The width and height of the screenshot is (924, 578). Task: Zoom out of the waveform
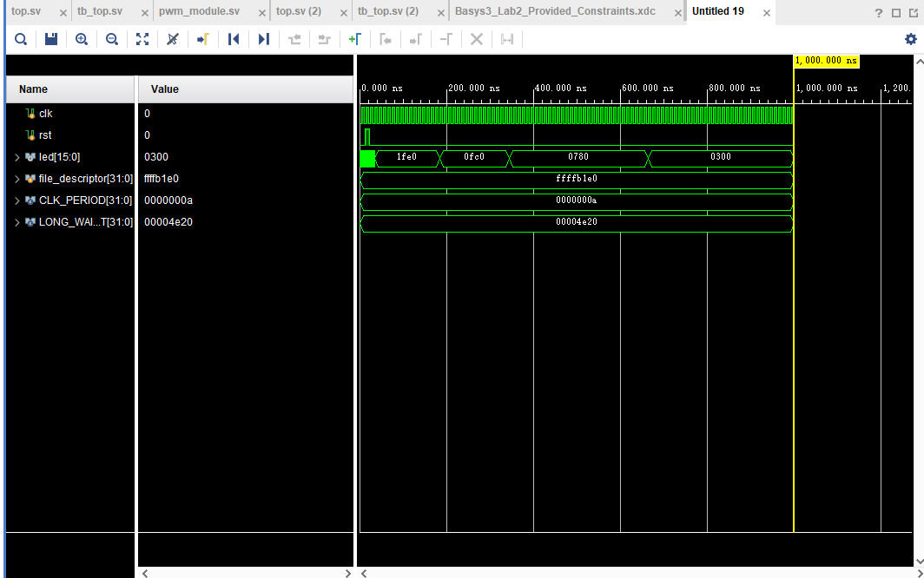tap(111, 39)
